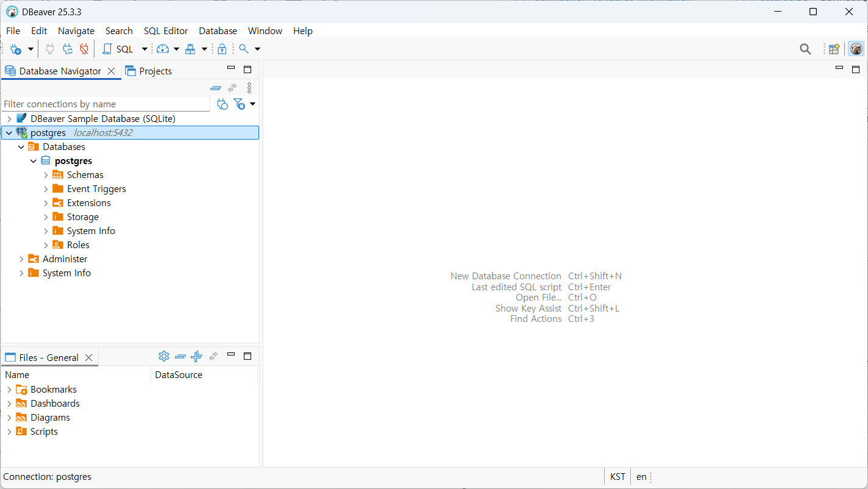The width and height of the screenshot is (868, 489).
Task: Click the Scripts folder icon
Action: click(21, 432)
